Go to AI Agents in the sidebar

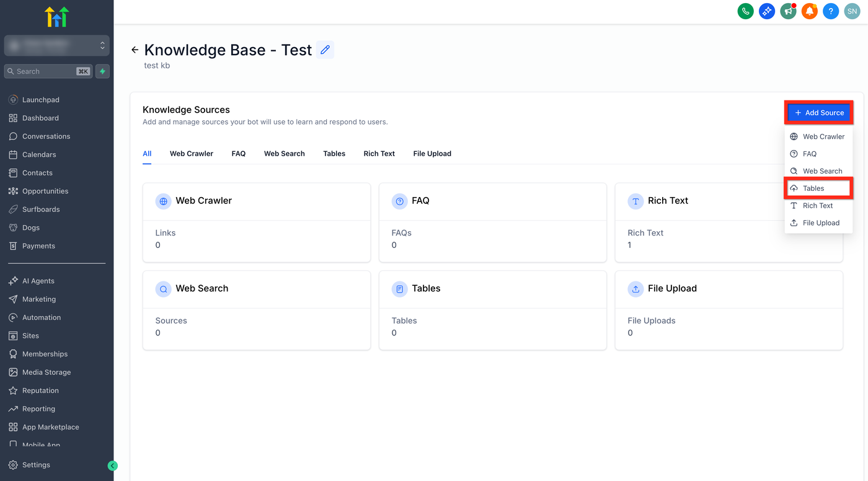pyautogui.click(x=38, y=281)
